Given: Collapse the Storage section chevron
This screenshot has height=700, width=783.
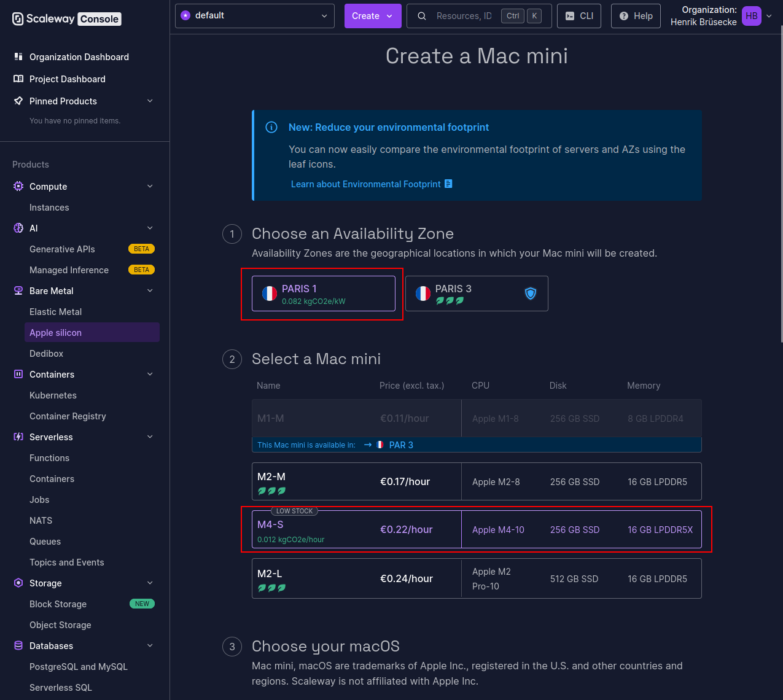Looking at the screenshot, I should (x=150, y=583).
